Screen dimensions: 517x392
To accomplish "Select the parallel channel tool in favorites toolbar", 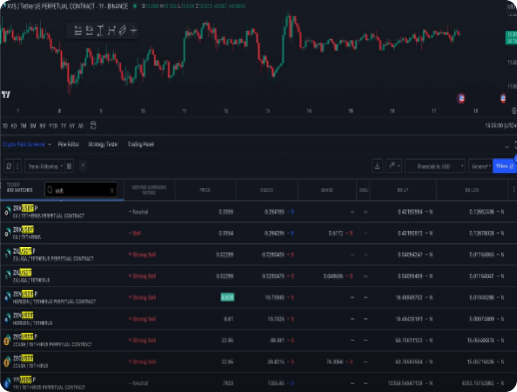I will point(123,31).
